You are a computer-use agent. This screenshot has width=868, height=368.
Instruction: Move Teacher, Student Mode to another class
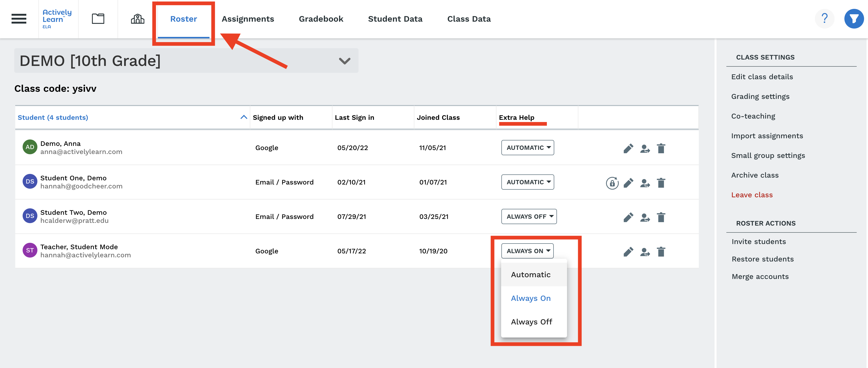645,252
